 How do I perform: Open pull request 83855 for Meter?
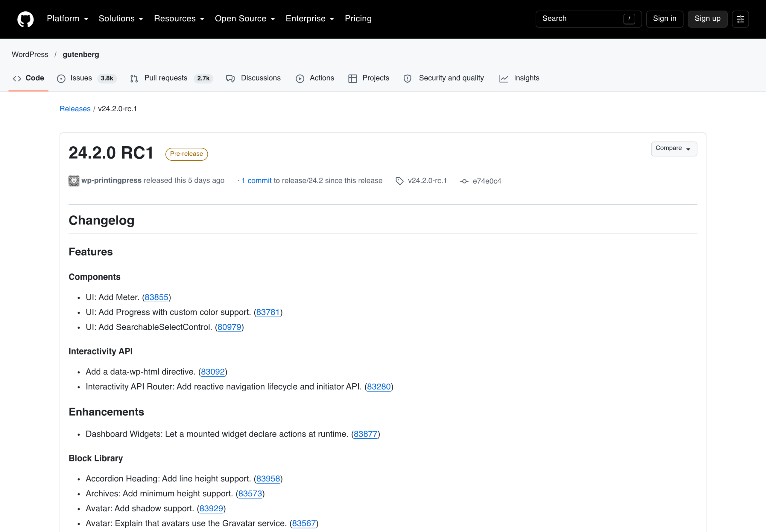[x=156, y=297]
